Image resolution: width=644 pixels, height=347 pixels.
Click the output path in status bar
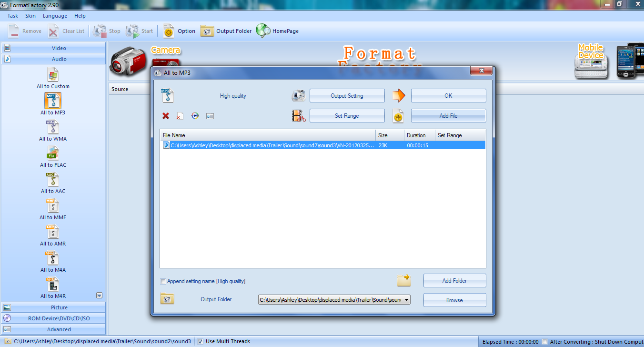[x=102, y=341]
